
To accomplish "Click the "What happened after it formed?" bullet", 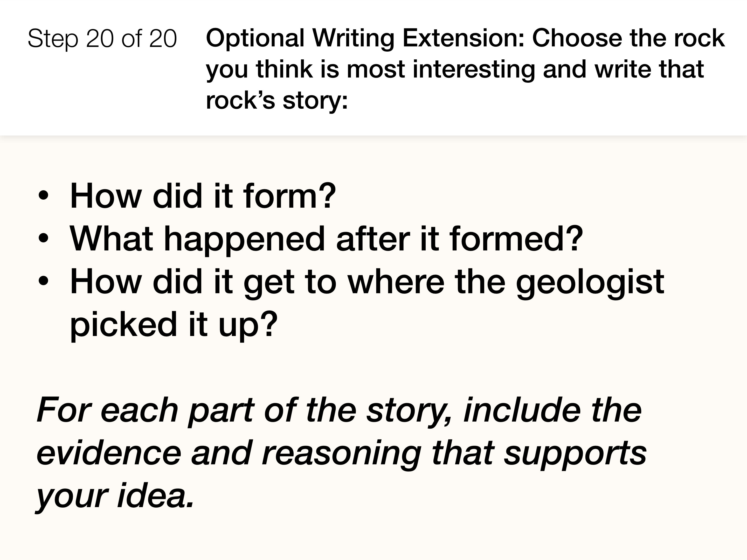I will (x=326, y=239).
